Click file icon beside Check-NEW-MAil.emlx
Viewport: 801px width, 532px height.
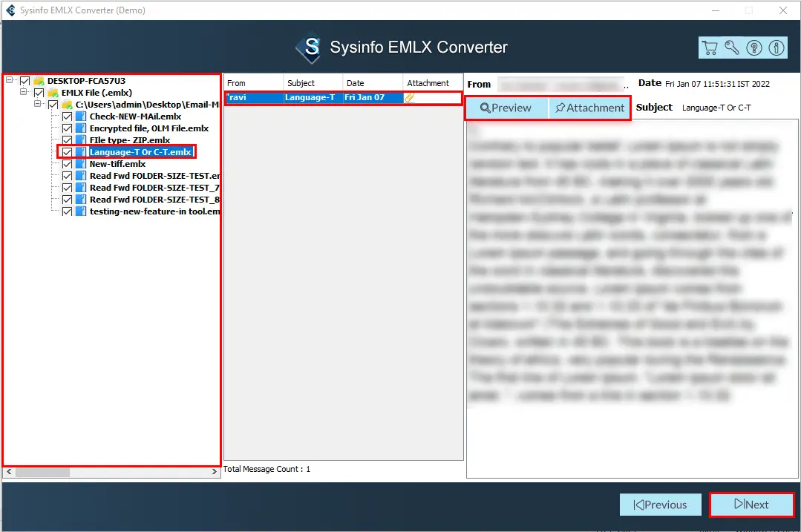coord(81,116)
